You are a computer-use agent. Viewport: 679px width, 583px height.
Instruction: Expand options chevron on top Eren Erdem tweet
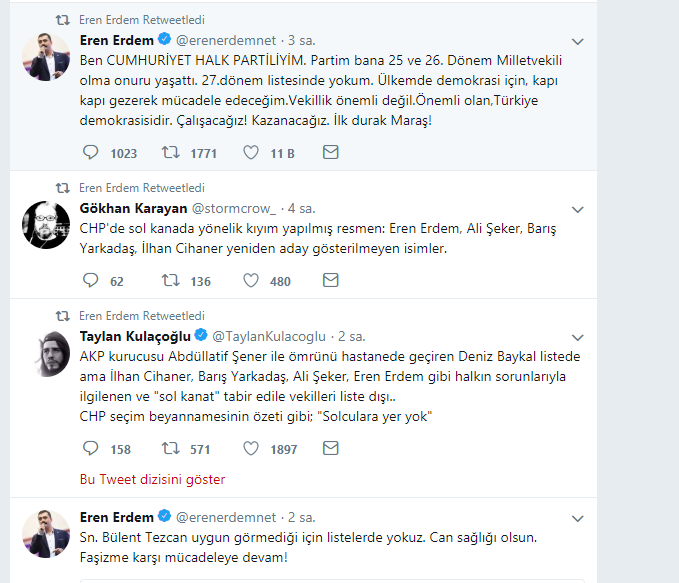(576, 42)
